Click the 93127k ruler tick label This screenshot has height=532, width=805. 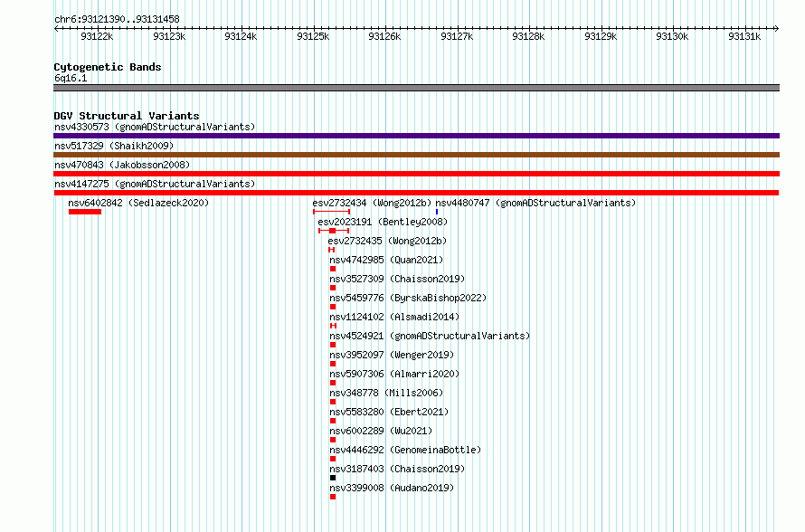tap(457, 36)
